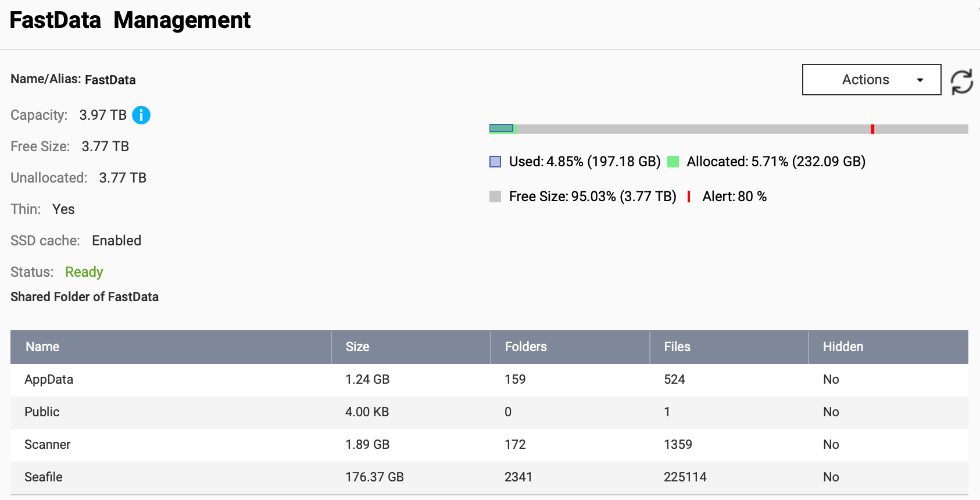This screenshot has width=980, height=500.
Task: Click the gray Free Size legend swatch
Action: point(495,197)
